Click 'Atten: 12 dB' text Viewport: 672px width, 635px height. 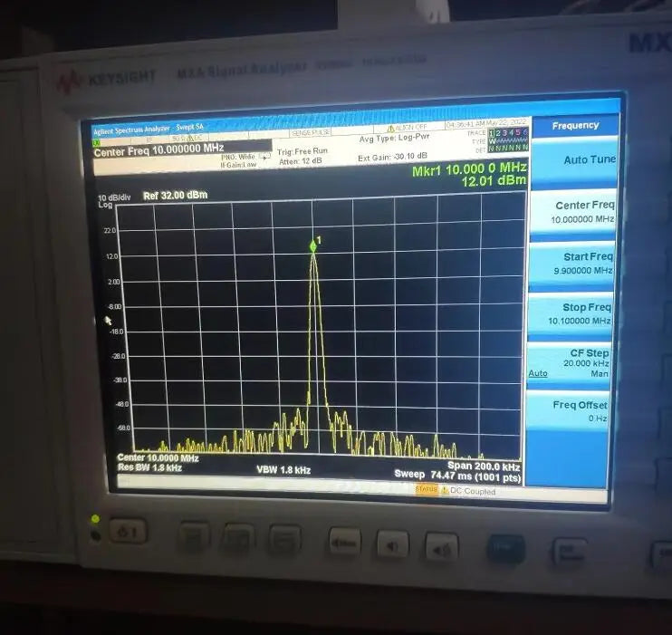point(300,161)
